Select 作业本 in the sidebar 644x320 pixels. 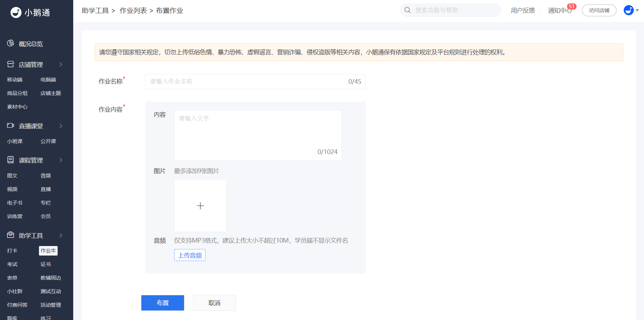(48, 251)
